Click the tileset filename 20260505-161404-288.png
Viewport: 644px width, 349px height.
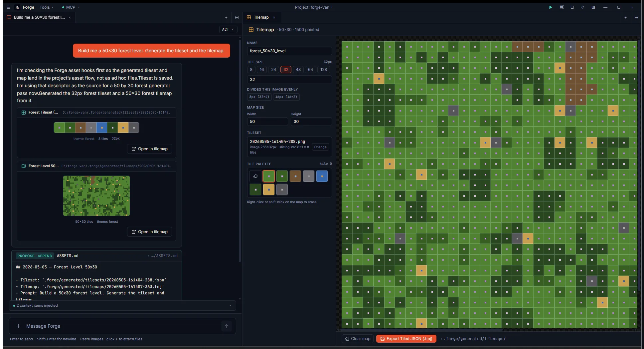[277, 142]
